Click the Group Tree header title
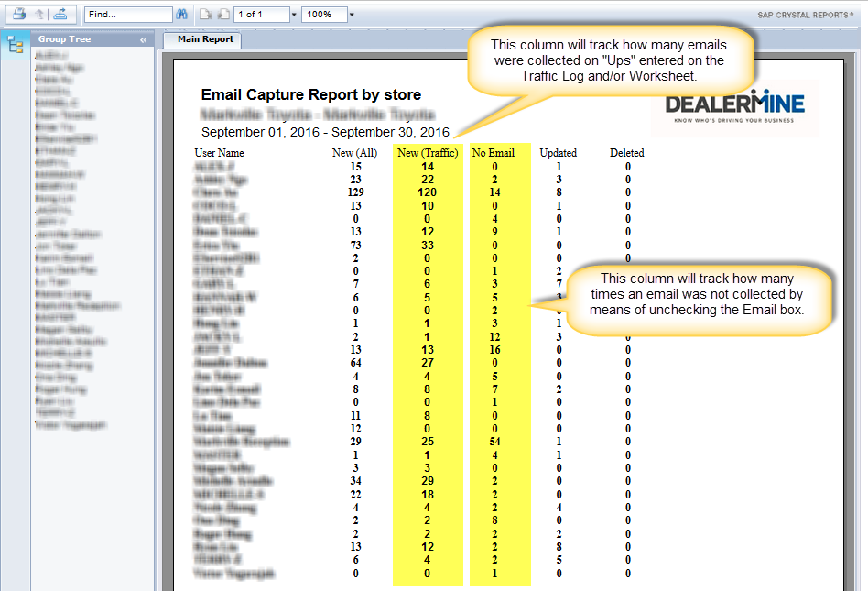The height and width of the screenshot is (591, 868). 63,39
